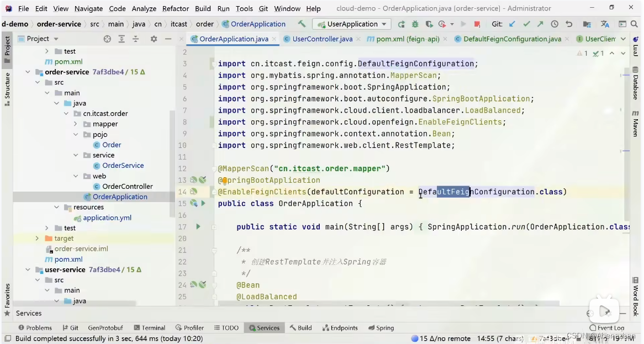Viewport: 644px width, 344px height.
Task: Open the Spring tool window
Action: 381,327
